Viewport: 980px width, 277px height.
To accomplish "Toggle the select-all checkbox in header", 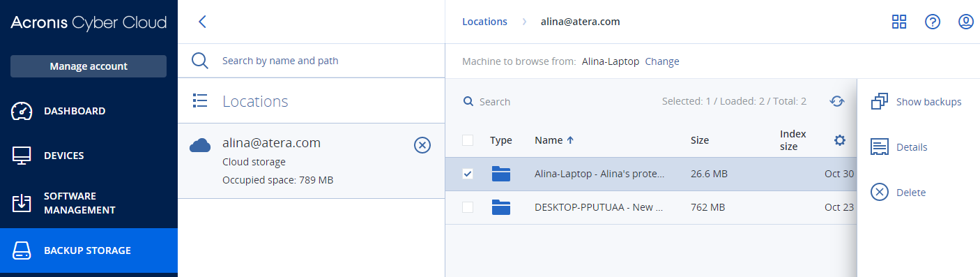I will tap(468, 140).
